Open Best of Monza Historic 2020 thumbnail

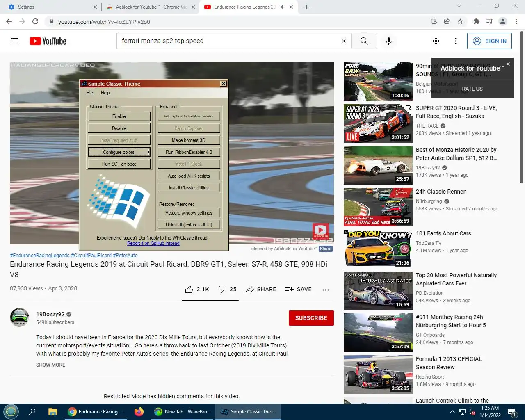378,165
